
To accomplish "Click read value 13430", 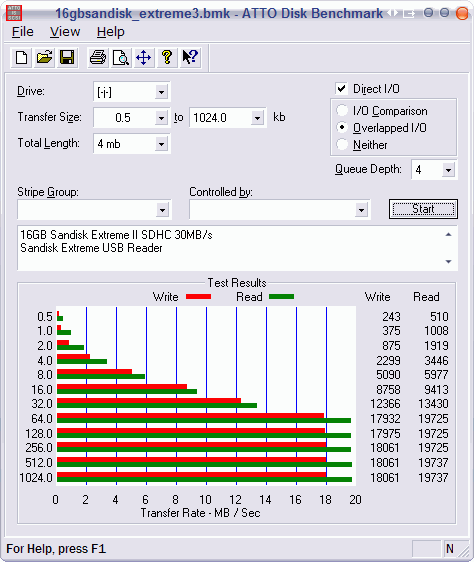I will click(433, 404).
